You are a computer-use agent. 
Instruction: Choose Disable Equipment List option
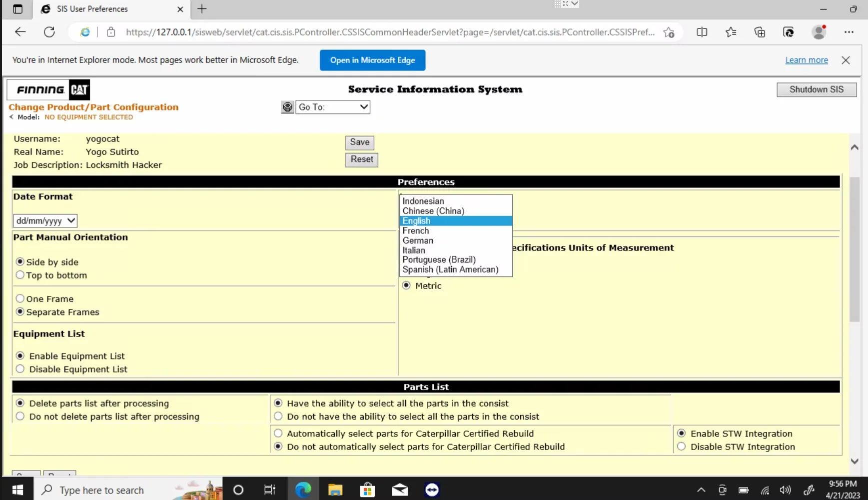tap(20, 369)
